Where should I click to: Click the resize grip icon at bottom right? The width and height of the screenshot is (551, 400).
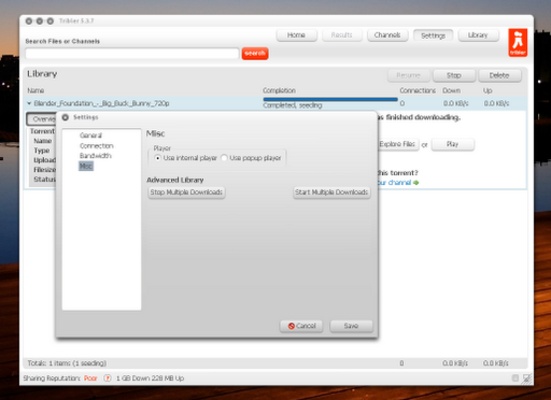point(527,379)
